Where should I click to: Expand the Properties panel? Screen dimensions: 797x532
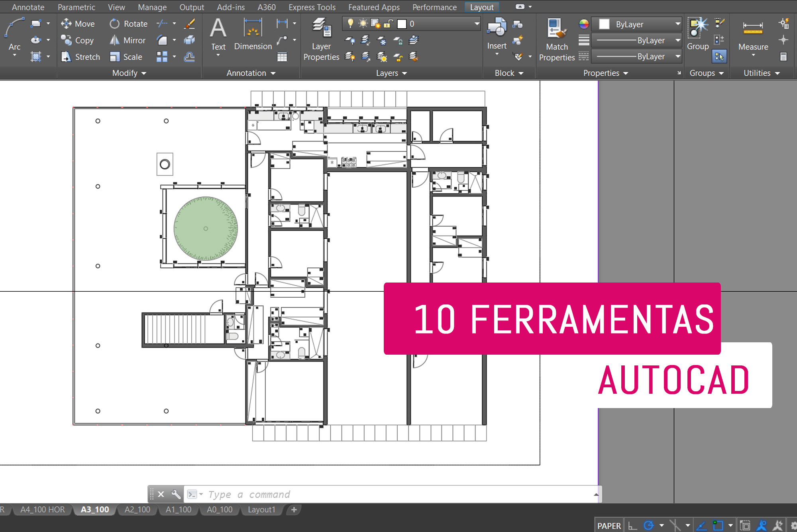click(605, 73)
